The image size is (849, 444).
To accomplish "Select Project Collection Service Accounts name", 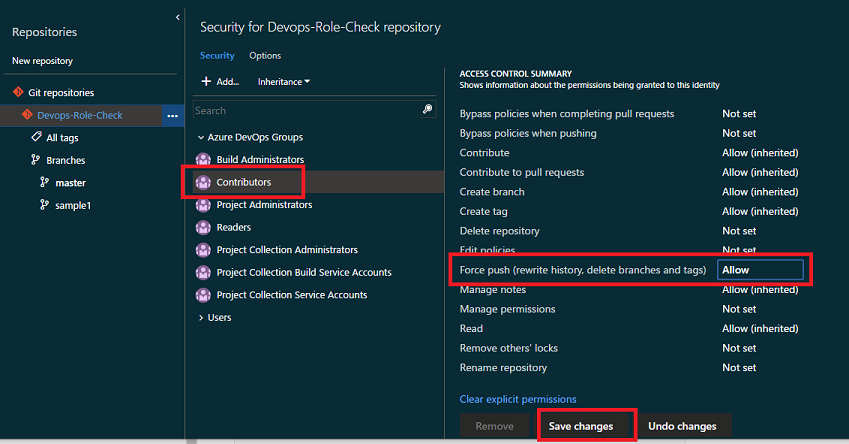I will 292,295.
